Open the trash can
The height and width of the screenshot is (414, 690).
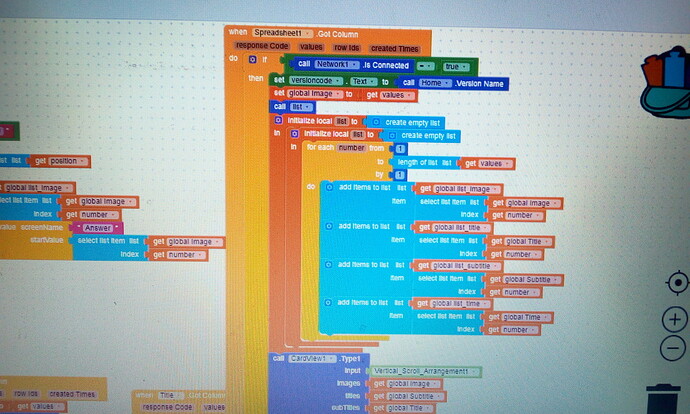click(x=663, y=399)
